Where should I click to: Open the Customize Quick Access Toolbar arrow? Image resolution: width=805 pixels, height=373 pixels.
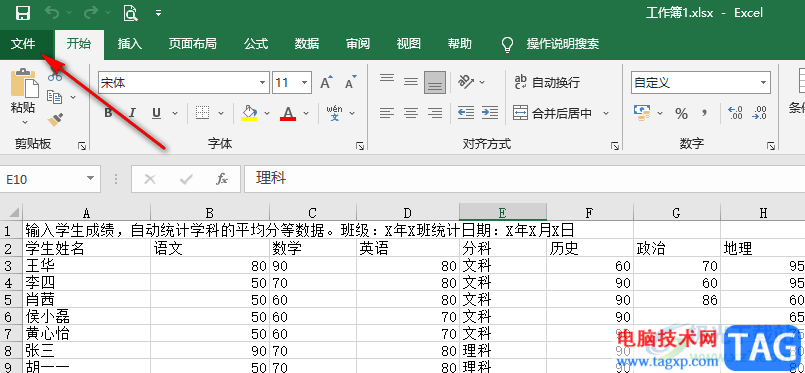click(x=159, y=13)
